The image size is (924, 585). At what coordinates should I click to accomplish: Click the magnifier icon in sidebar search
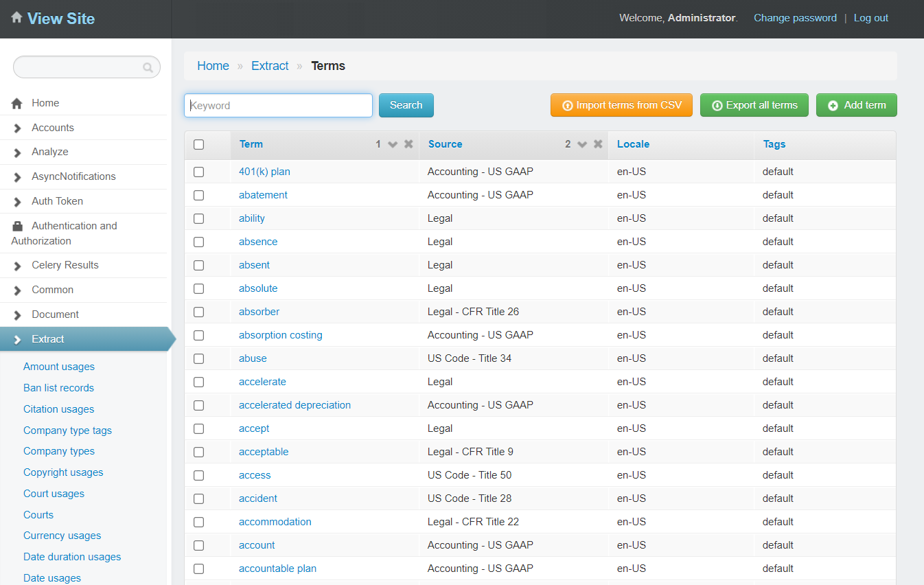pyautogui.click(x=148, y=67)
